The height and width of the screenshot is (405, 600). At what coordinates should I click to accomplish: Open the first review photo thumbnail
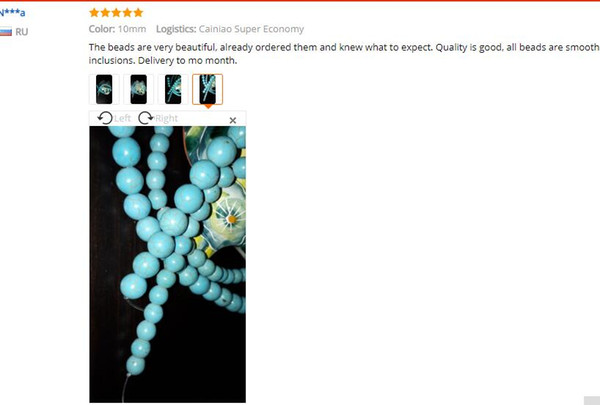(104, 89)
